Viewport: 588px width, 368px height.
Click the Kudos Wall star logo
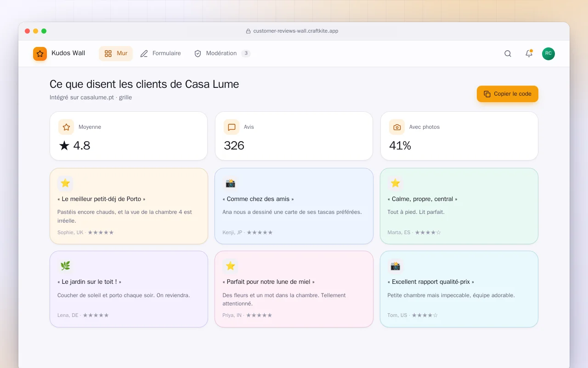(40, 53)
